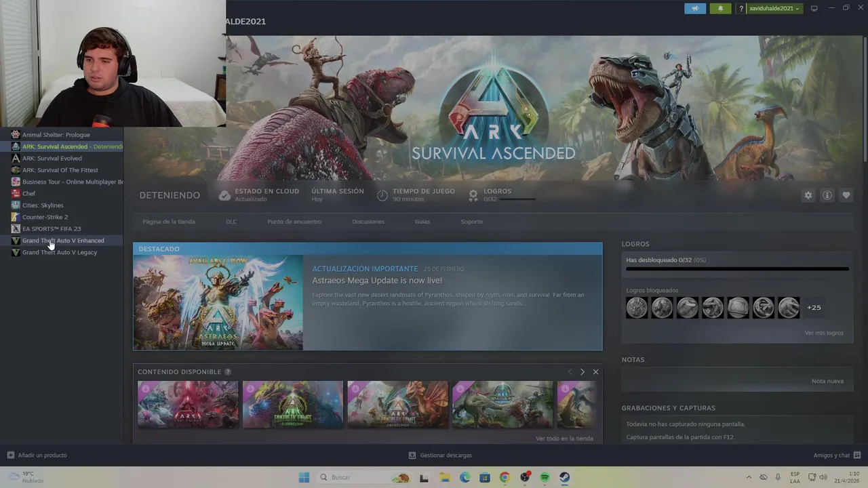Select Grand Theft Auto V Legacy
Image resolution: width=868 pixels, height=488 pixels.
pyautogui.click(x=62, y=252)
